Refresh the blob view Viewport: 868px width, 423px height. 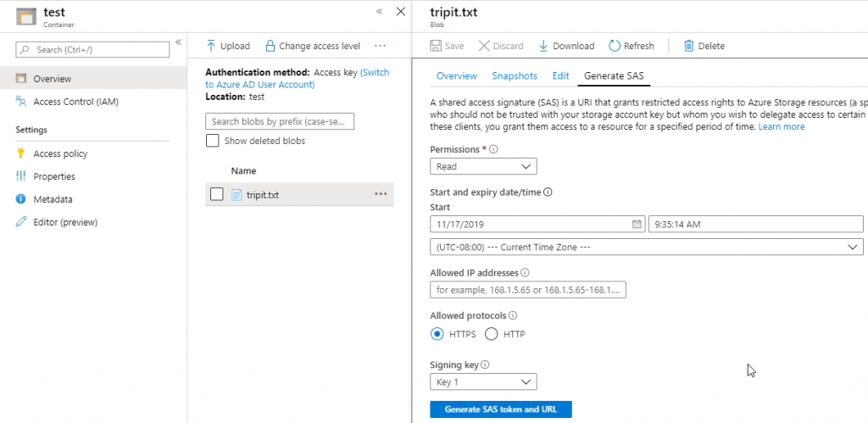click(632, 46)
